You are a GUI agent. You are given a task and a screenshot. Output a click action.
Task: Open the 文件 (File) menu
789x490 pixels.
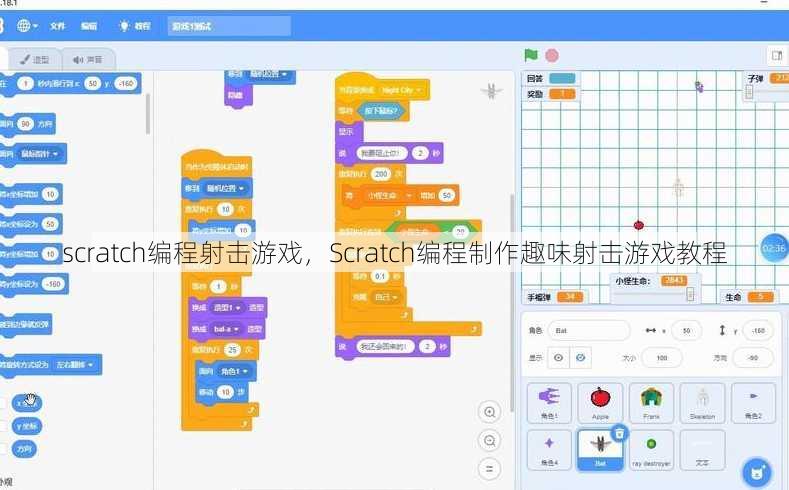[58, 26]
